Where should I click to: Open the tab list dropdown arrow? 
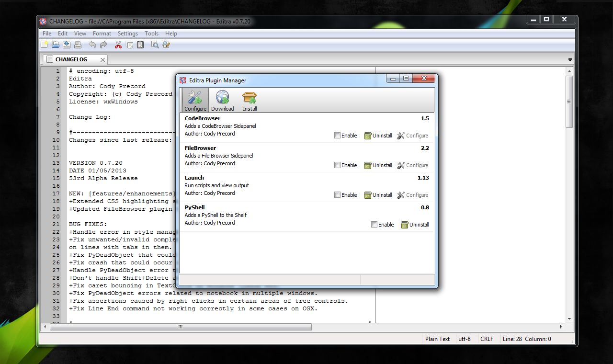[570, 60]
